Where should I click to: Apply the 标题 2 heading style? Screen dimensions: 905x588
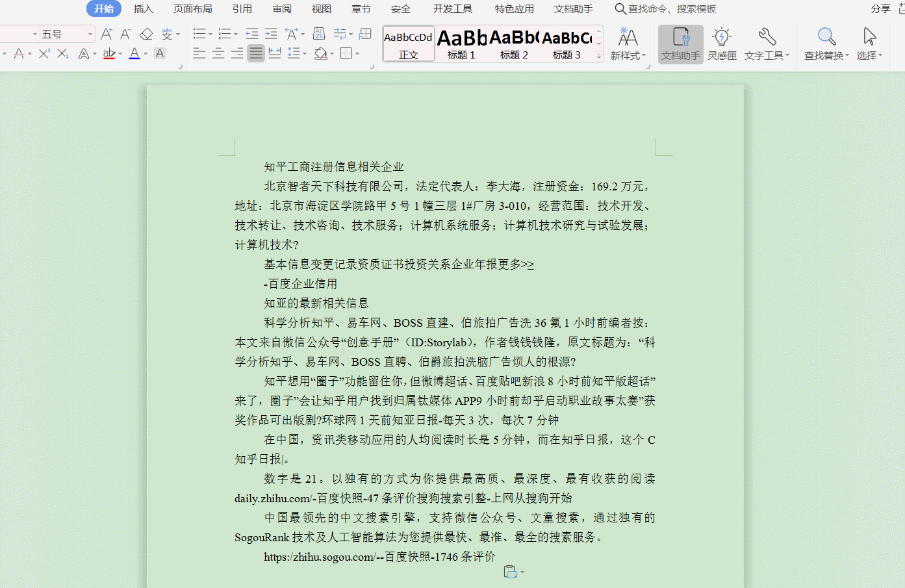[x=514, y=44]
